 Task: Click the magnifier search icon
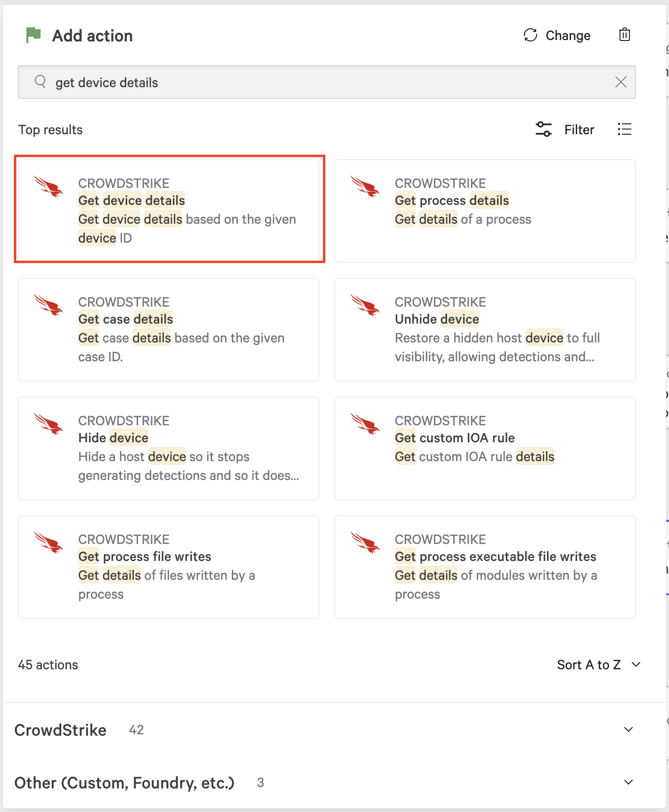[41, 82]
